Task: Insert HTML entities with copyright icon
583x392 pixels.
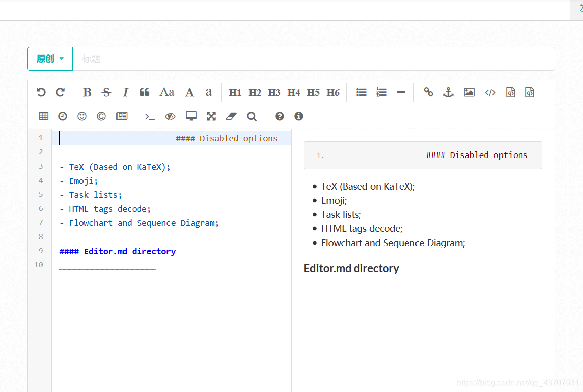Action: pyautogui.click(x=101, y=116)
